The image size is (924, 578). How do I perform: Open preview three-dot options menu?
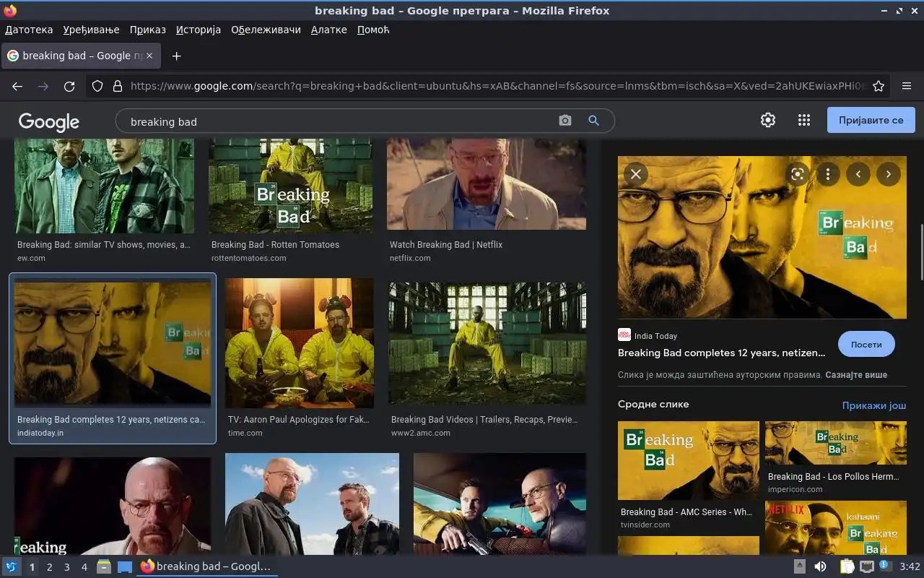pyautogui.click(x=828, y=174)
